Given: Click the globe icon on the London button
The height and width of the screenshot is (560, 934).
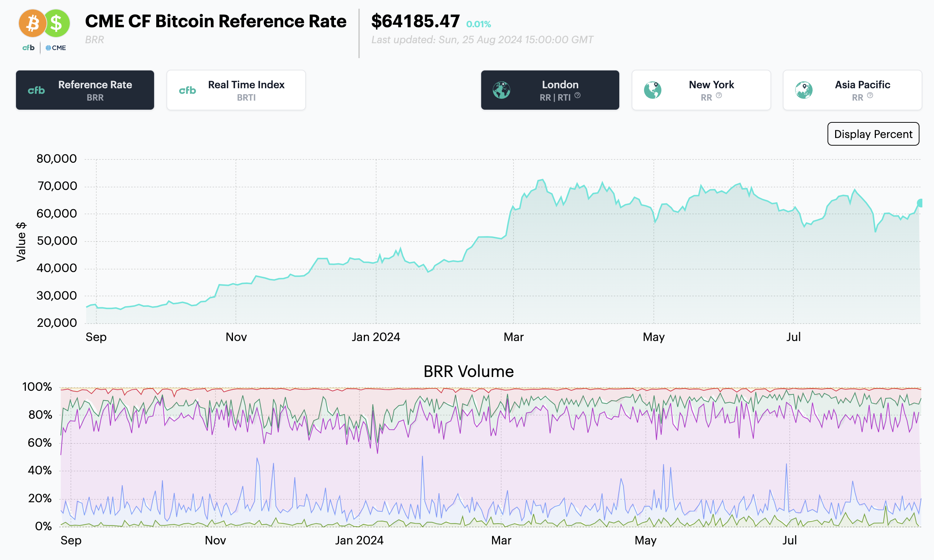Looking at the screenshot, I should (x=502, y=90).
